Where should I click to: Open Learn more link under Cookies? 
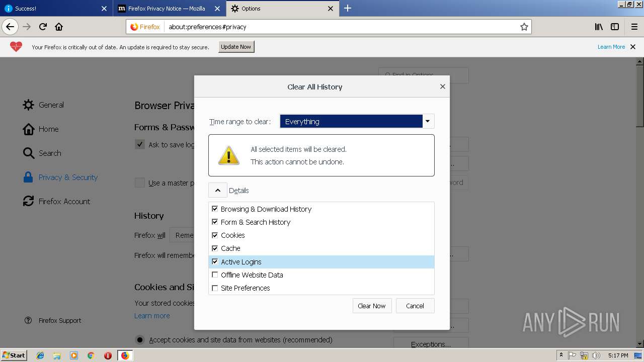(x=152, y=316)
